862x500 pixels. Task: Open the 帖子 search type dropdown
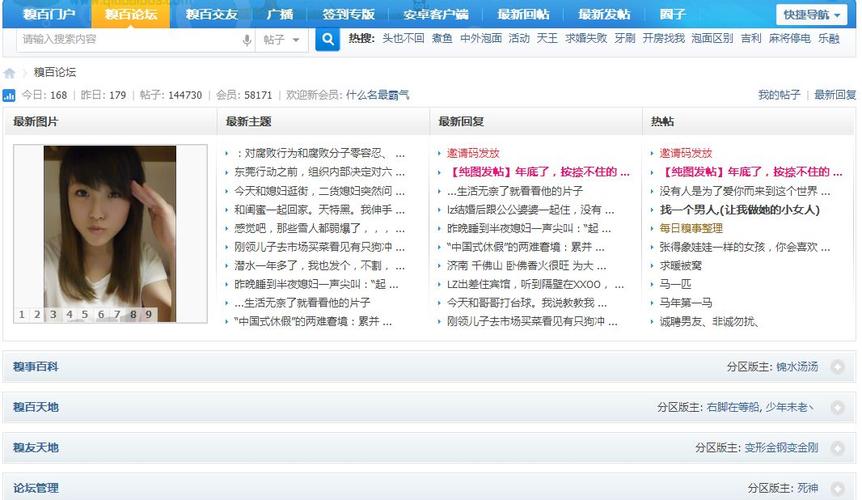coord(282,40)
